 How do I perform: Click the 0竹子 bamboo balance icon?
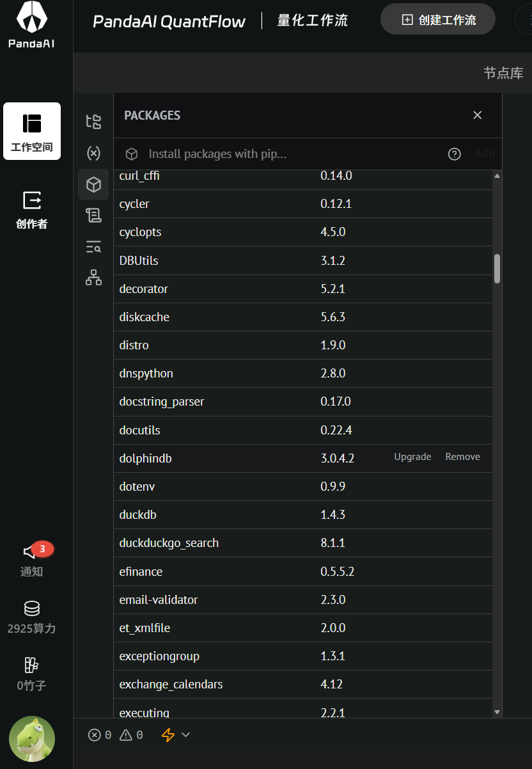[32, 665]
